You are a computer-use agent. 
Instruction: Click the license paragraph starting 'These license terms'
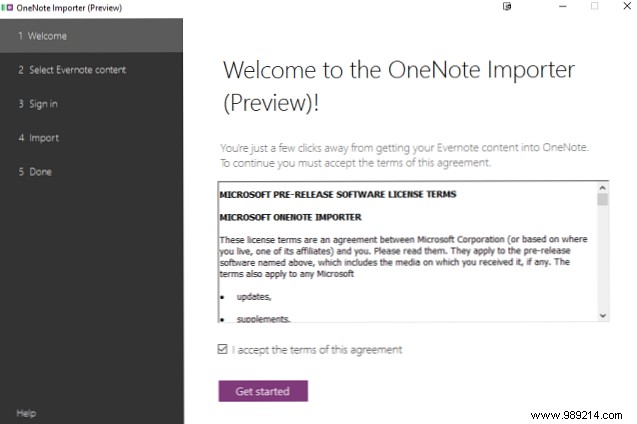[403, 256]
